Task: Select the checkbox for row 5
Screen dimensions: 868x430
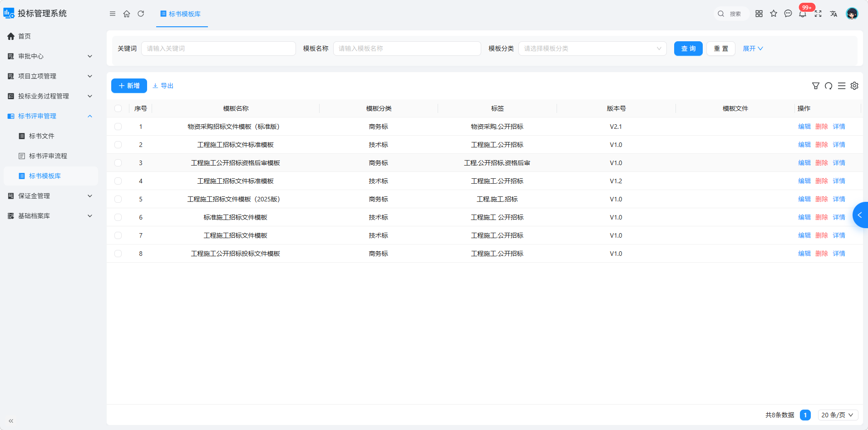Action: tap(118, 199)
